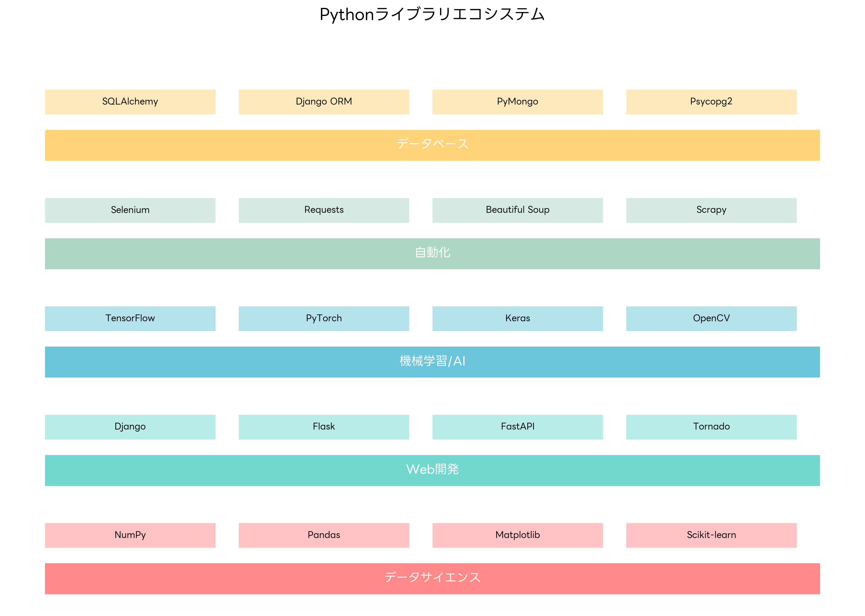Click the Django framework box

pos(130,427)
